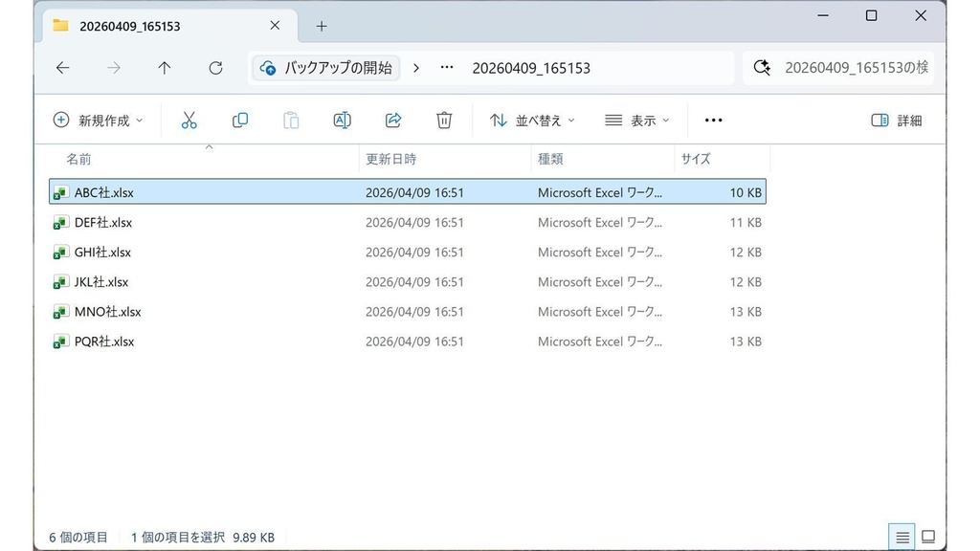Open a new Explorer tab with plus
The image size is (980, 551).
click(322, 26)
